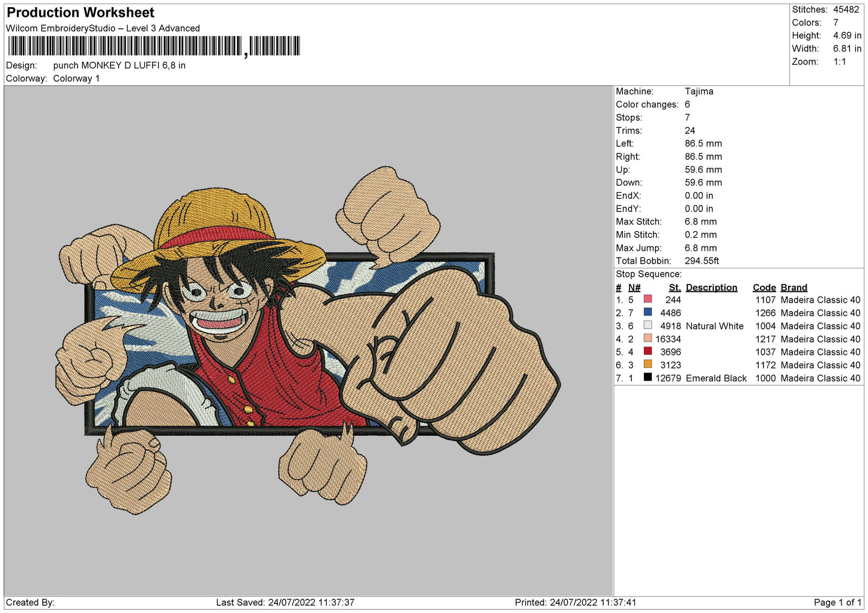Viewport: 868px width, 613px height.
Task: Click the 'Stop Sequence:' heading
Action: tap(649, 274)
